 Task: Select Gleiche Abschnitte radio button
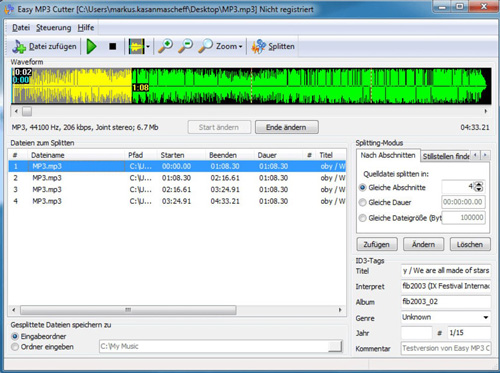point(362,188)
